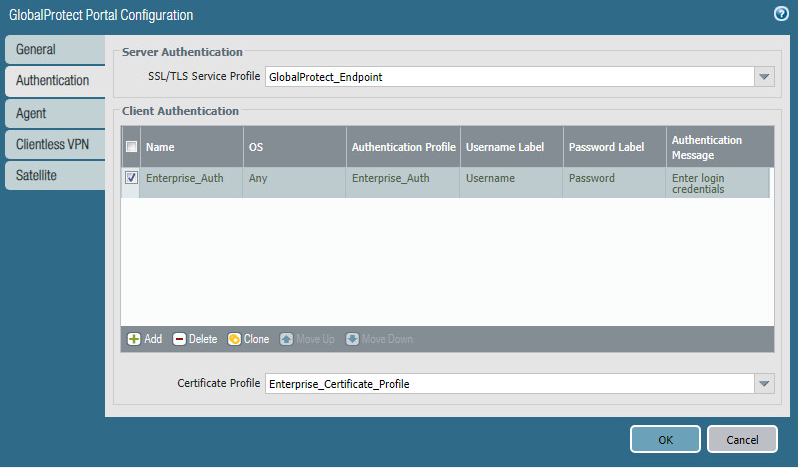Uncheck the Enterprise_Auth row checkbox

tap(131, 178)
